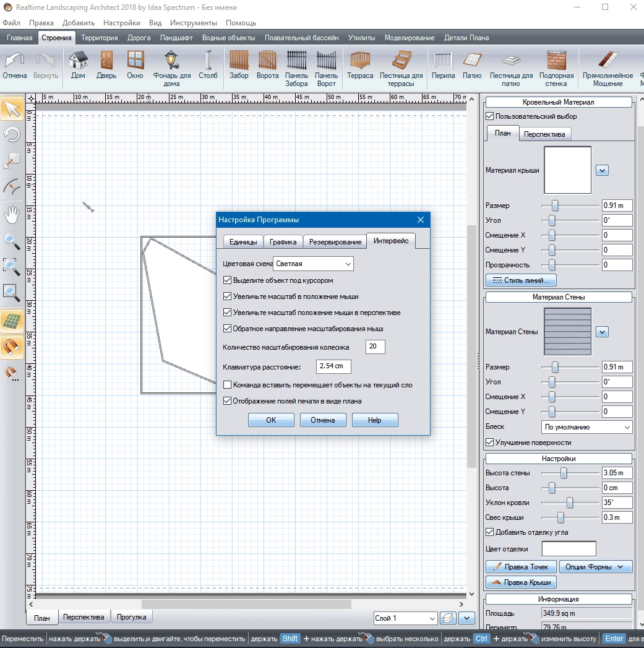Viewport: 644px width, 648px height.
Task: Adjust the Высота стены slider
Action: [x=564, y=473]
